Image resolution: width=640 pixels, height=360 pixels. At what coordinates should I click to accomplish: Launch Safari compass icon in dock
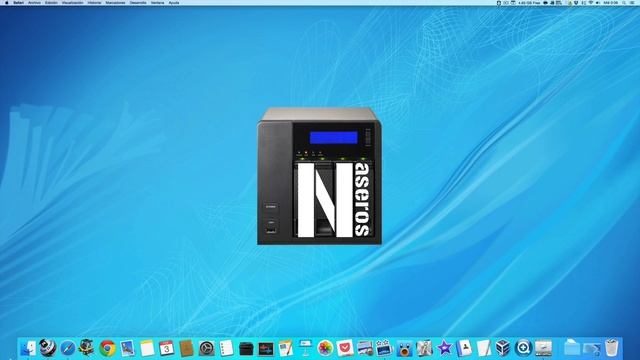pos(68,348)
